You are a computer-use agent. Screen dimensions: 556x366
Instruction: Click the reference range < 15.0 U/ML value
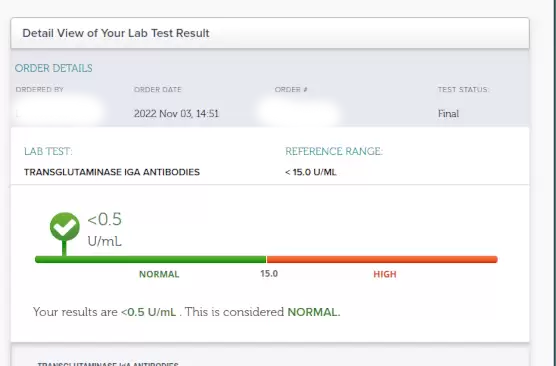click(311, 172)
